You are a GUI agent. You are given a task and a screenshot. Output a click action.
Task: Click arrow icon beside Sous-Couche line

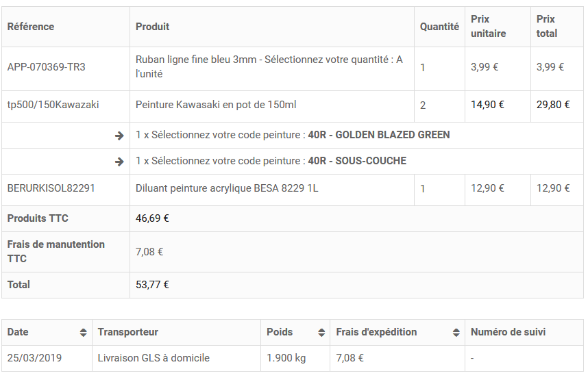click(x=119, y=162)
